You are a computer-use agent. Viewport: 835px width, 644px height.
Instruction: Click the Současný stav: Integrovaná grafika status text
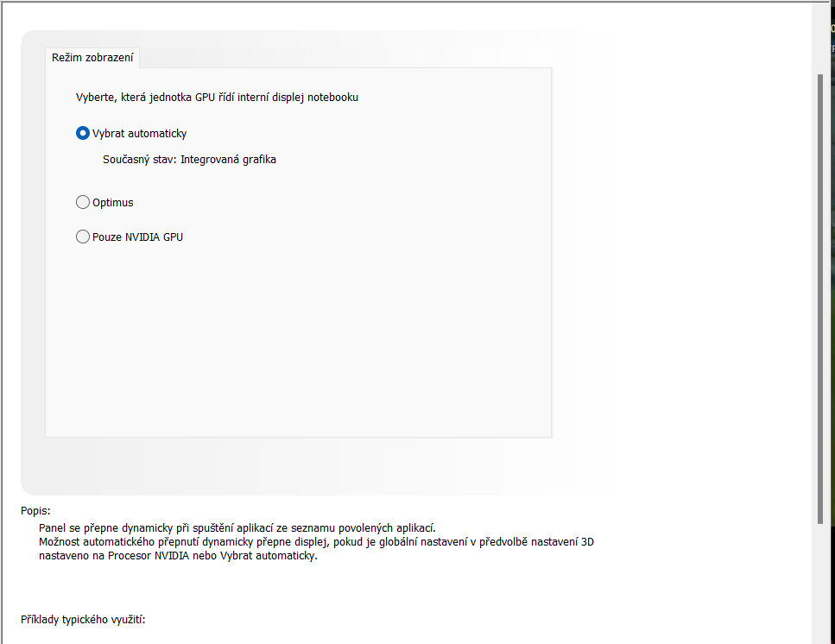click(x=189, y=160)
